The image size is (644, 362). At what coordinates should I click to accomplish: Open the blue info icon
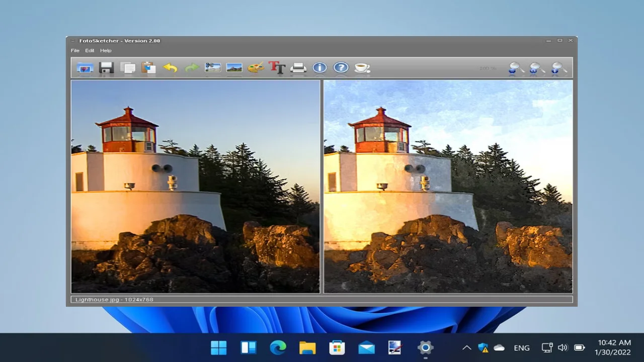click(x=319, y=67)
